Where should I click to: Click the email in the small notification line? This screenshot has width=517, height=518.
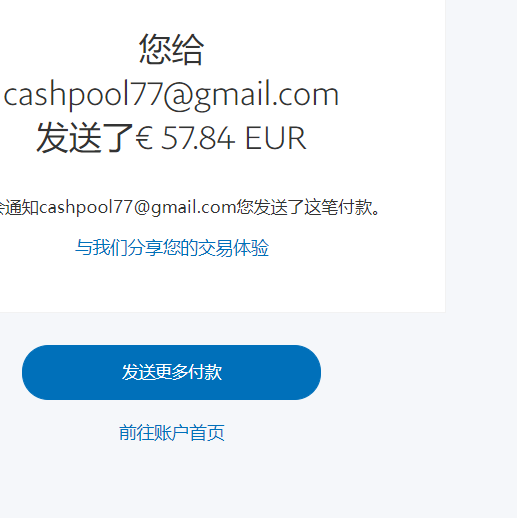(x=138, y=207)
